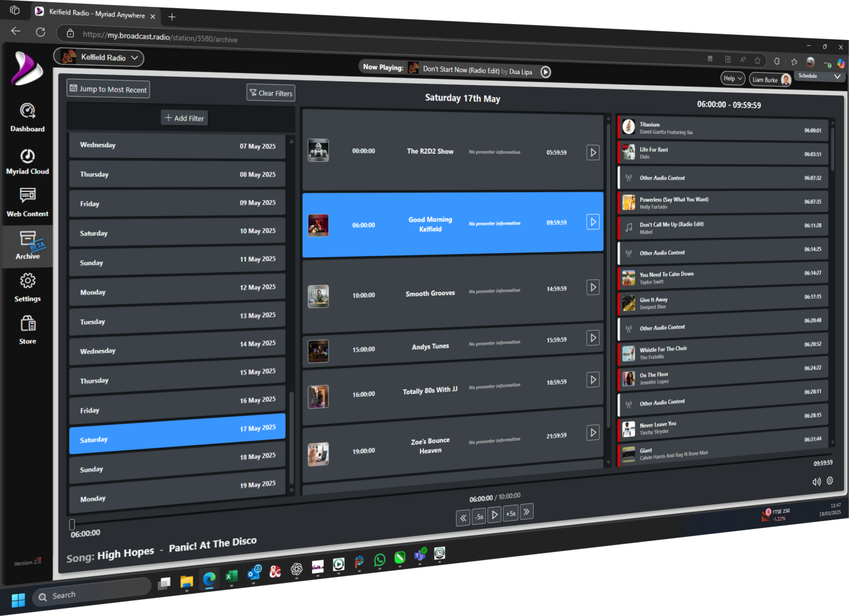Open the Dashboard panel
849x616 pixels.
[x=27, y=116]
